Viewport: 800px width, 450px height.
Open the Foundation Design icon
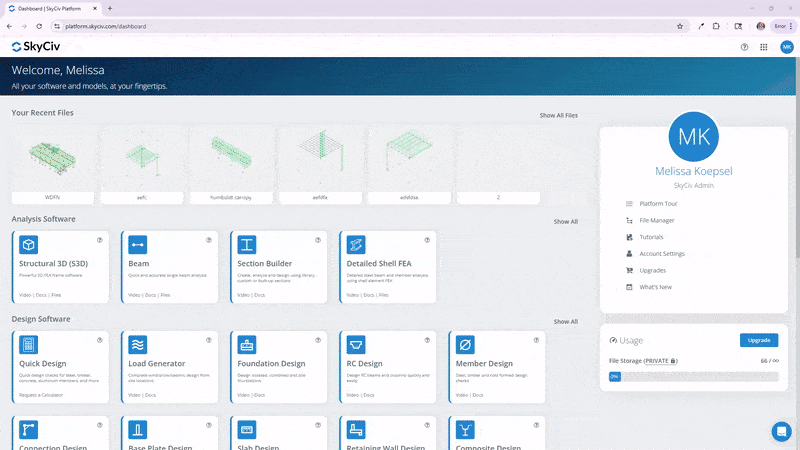tap(247, 344)
